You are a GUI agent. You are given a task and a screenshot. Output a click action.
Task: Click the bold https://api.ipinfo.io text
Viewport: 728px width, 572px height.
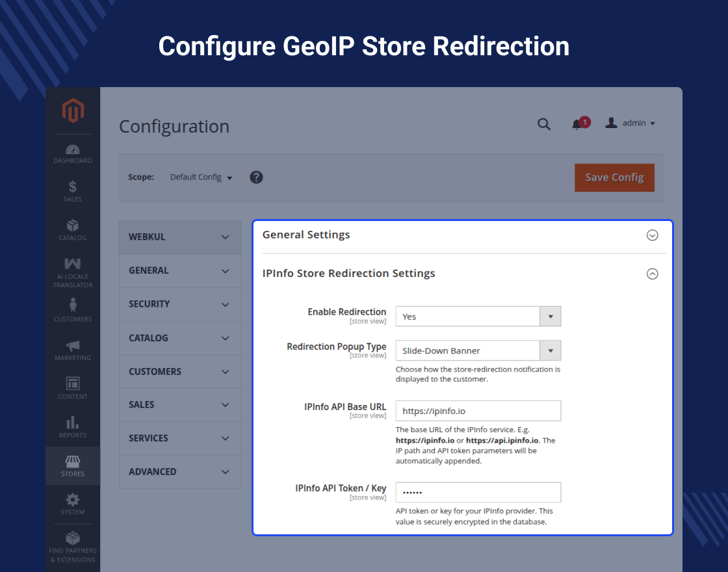coord(502,441)
